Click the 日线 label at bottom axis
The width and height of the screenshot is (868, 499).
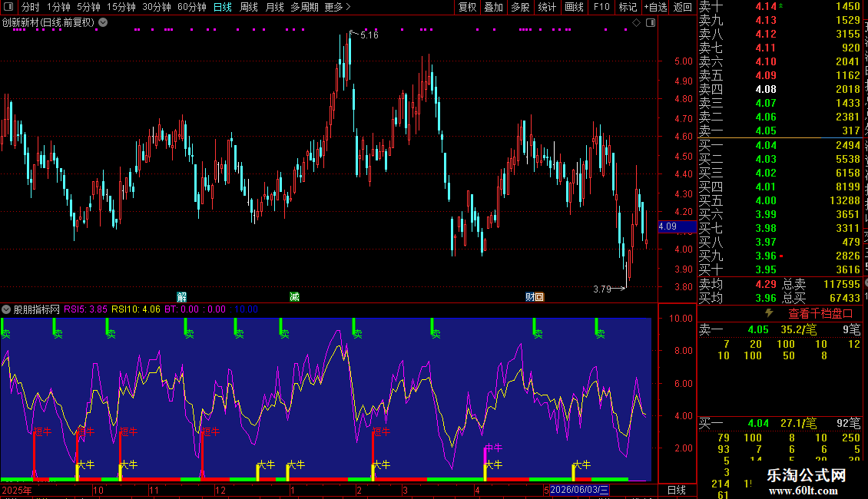click(677, 490)
